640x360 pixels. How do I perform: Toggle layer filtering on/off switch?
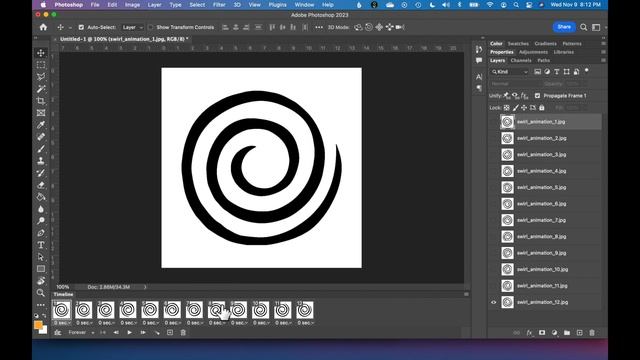[587, 71]
